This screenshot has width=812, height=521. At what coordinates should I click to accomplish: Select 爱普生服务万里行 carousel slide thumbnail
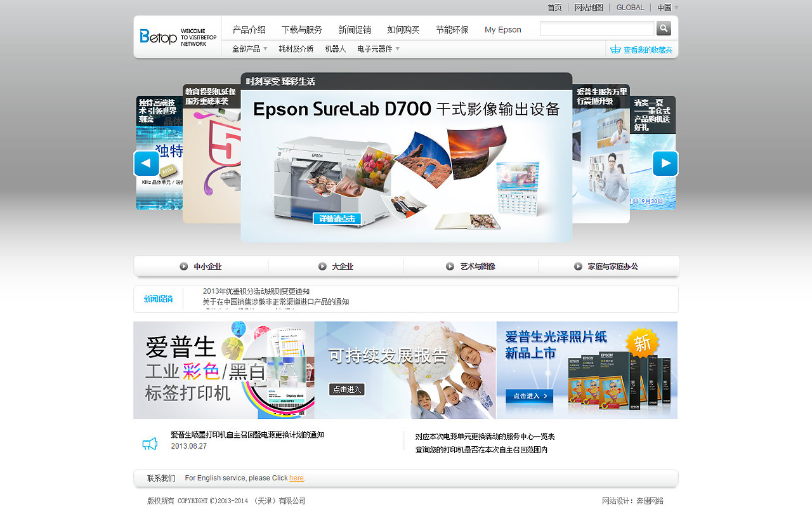[601, 154]
